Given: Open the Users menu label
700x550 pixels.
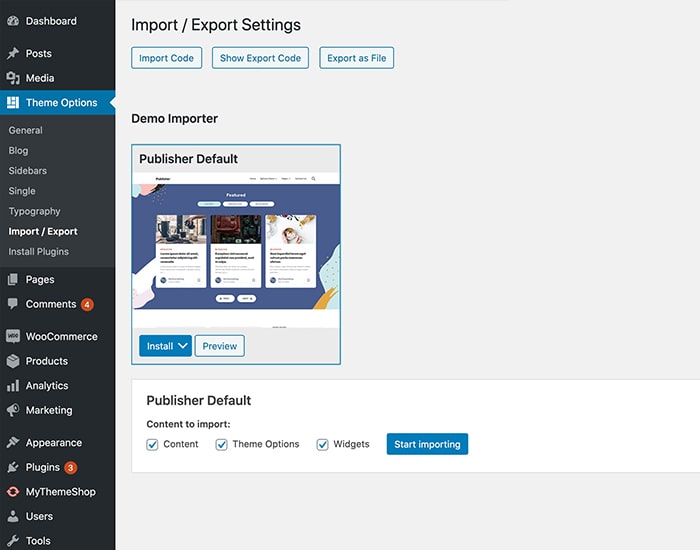Looking at the screenshot, I should pos(39,516).
